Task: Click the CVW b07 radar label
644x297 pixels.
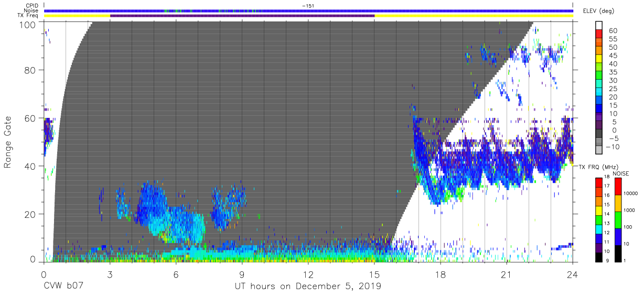Action: (x=62, y=287)
